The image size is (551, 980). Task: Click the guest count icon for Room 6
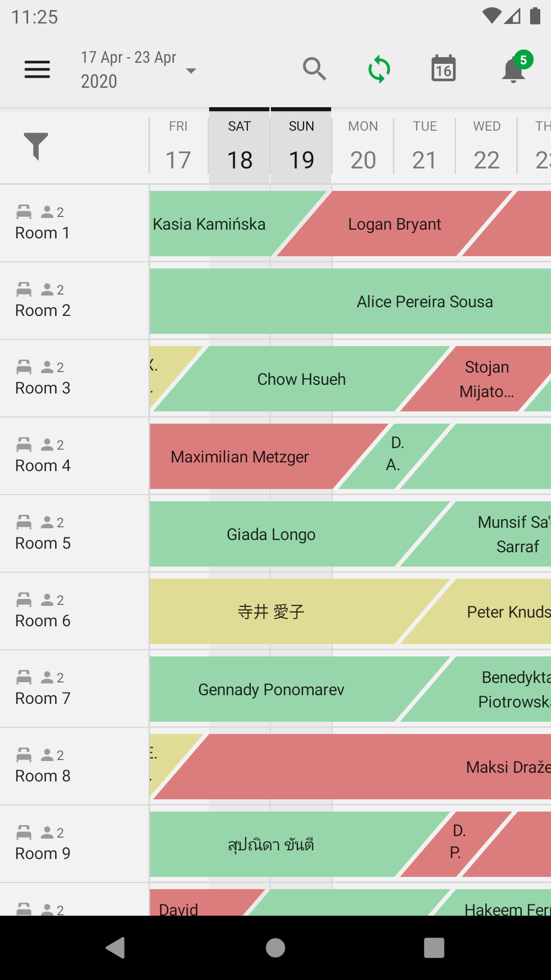pos(46,599)
